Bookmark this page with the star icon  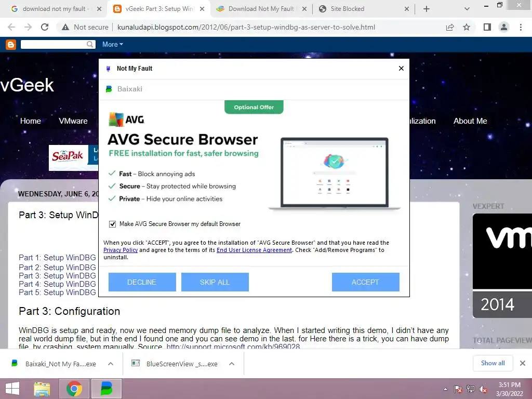click(x=467, y=27)
